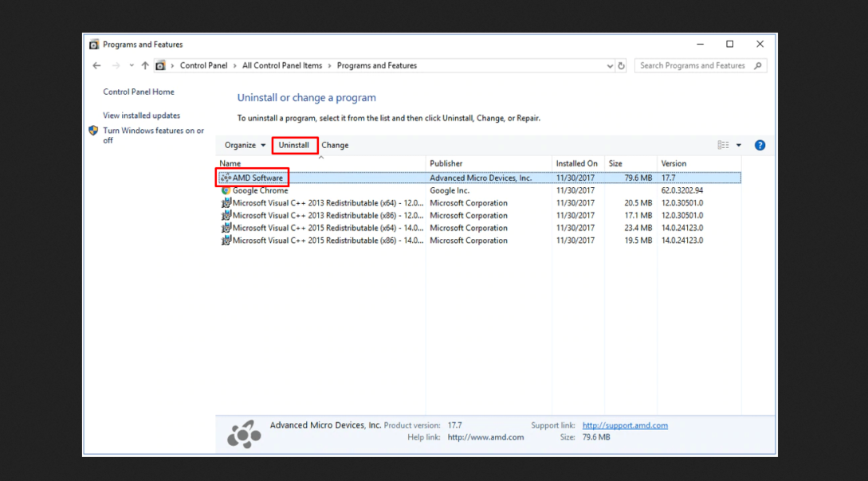Click icon of Visual C++ 2015 (x64) row
The width and height of the screenshot is (868, 481).
coord(226,228)
